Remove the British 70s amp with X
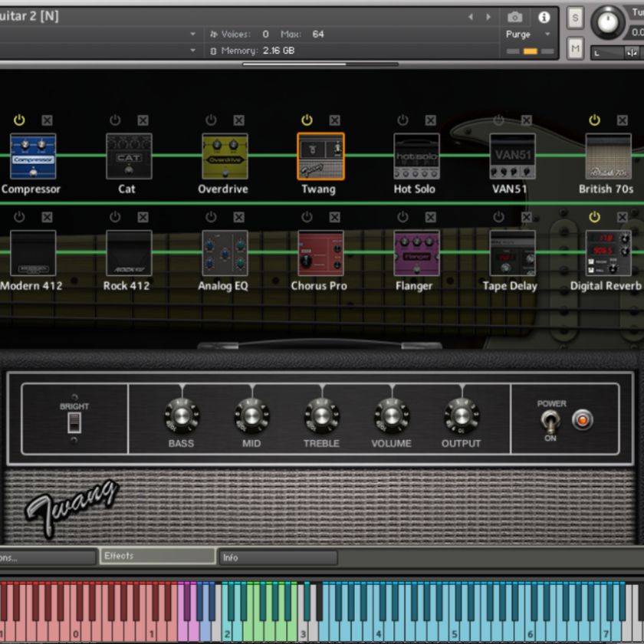The height and width of the screenshot is (644, 644). [x=623, y=120]
